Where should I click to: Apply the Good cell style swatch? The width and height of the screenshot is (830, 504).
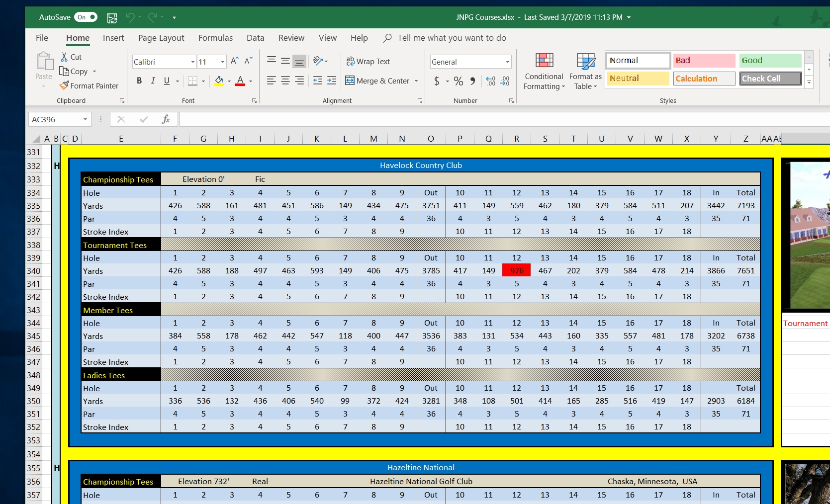pyautogui.click(x=770, y=60)
